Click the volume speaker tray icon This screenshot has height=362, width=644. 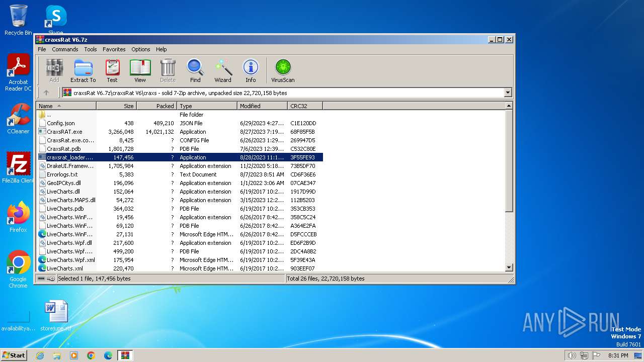(x=572, y=355)
